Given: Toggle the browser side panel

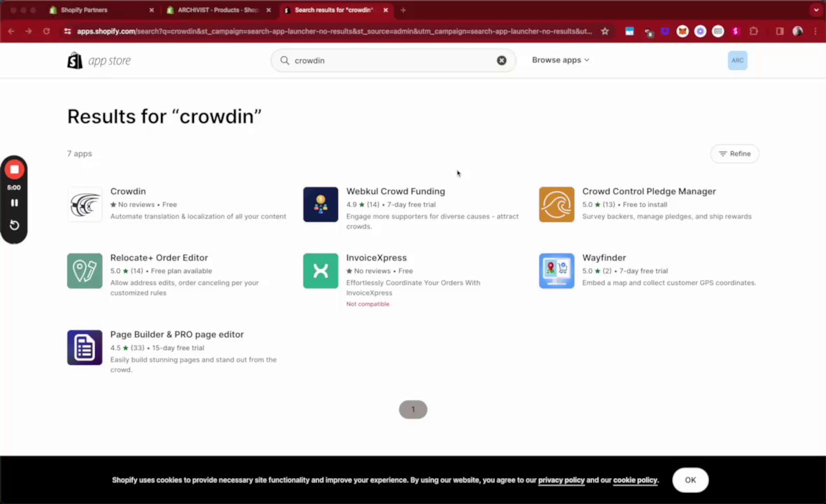Looking at the screenshot, I should pos(780,31).
